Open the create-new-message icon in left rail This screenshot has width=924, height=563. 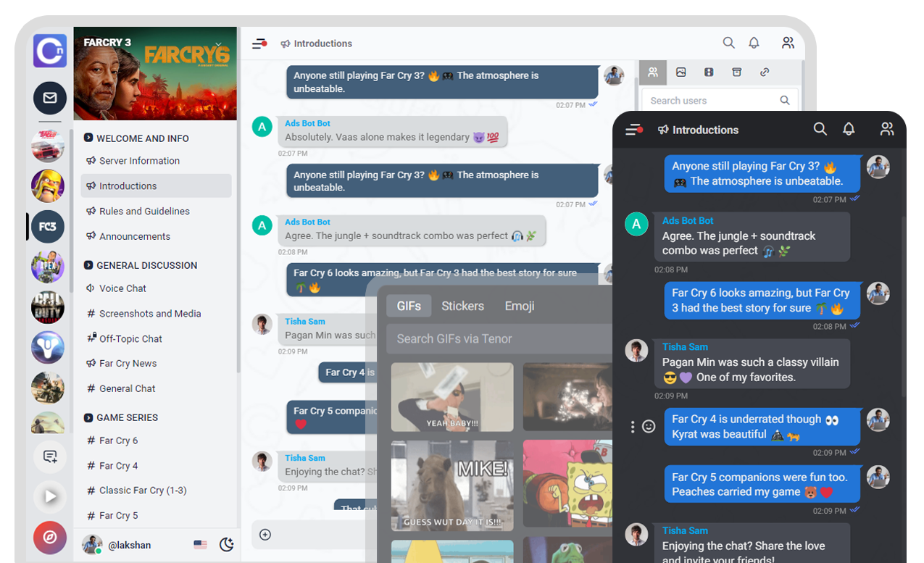click(49, 456)
